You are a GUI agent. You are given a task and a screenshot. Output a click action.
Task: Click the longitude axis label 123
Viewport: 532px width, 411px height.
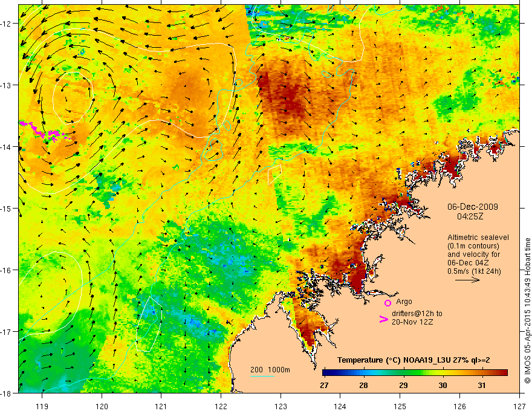[x=281, y=406]
